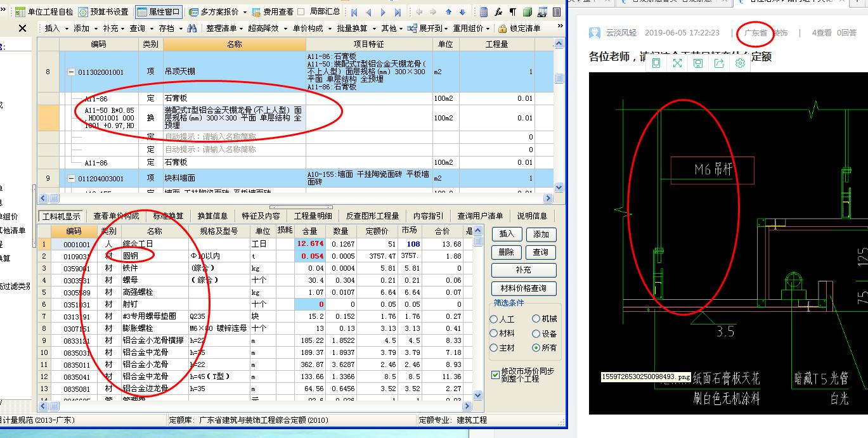Open 费用查看 cost view

pyautogui.click(x=273, y=12)
